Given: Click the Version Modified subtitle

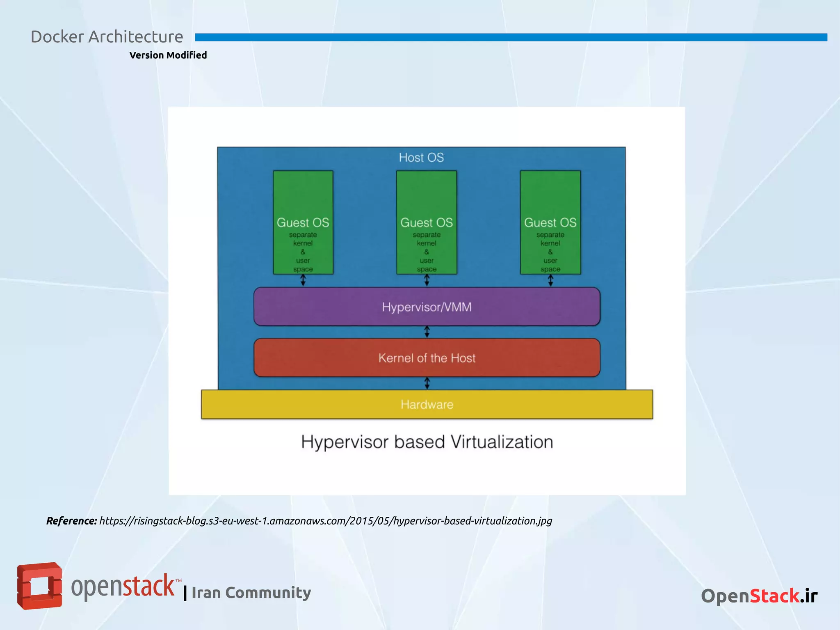Looking at the screenshot, I should tap(168, 55).
